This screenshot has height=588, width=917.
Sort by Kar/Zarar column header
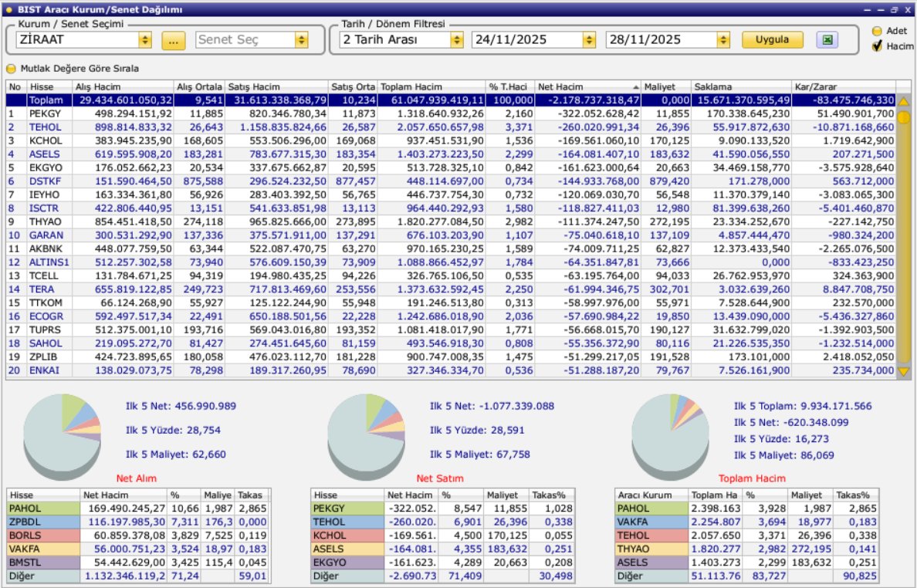(x=844, y=86)
